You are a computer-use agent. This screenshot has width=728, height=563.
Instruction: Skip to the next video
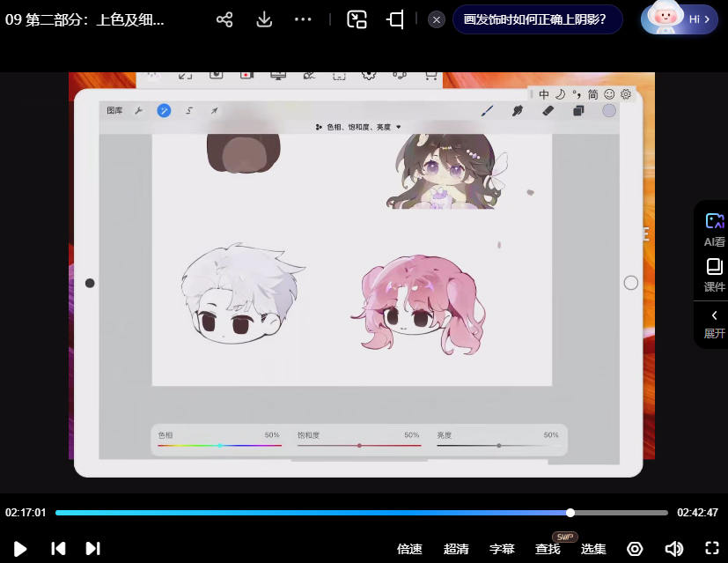[x=92, y=549]
